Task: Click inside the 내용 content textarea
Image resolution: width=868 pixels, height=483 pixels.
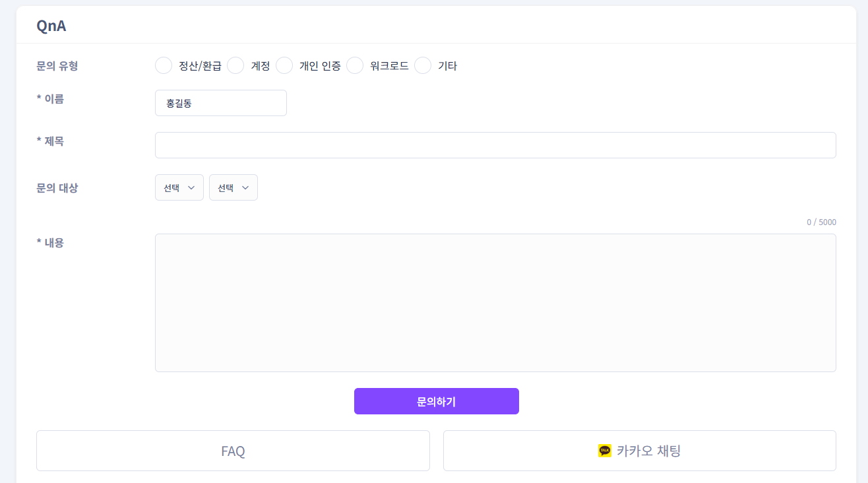Action: click(495, 302)
